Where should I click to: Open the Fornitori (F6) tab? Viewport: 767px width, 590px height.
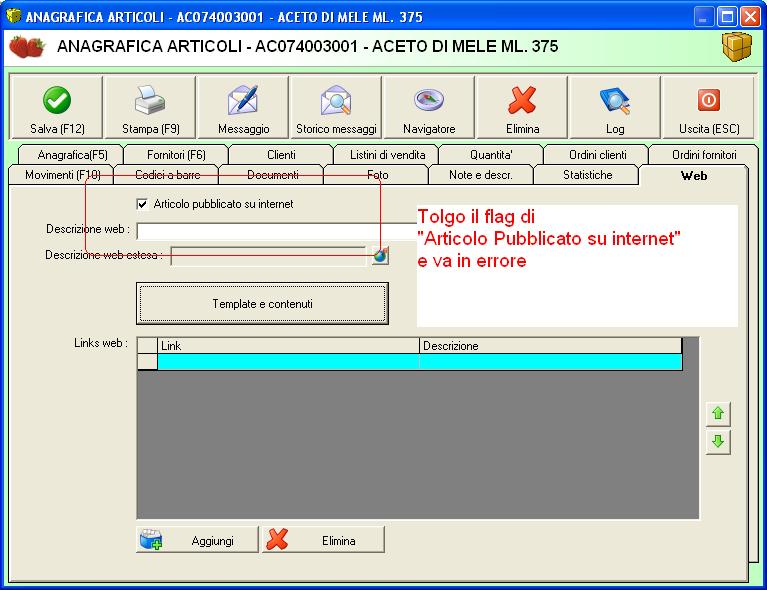(176, 155)
